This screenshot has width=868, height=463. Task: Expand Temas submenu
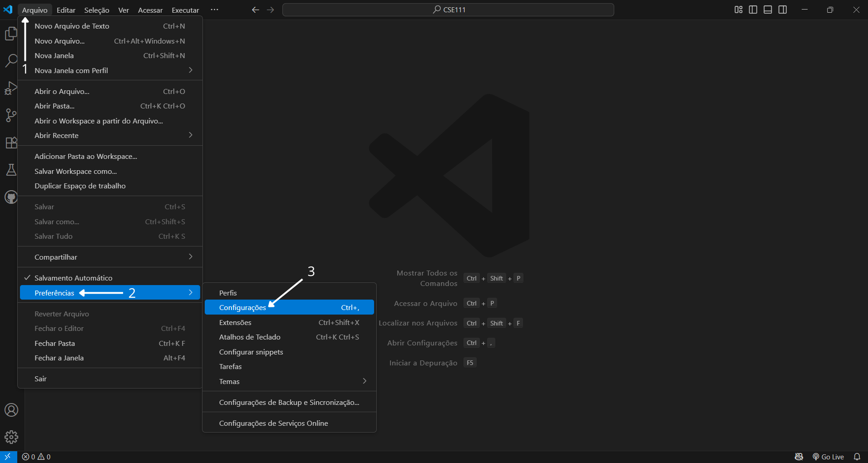point(289,381)
